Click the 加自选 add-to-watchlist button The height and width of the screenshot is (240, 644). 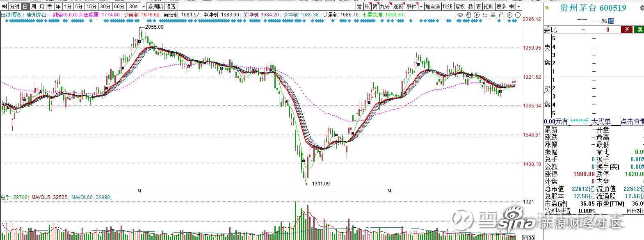432,7
